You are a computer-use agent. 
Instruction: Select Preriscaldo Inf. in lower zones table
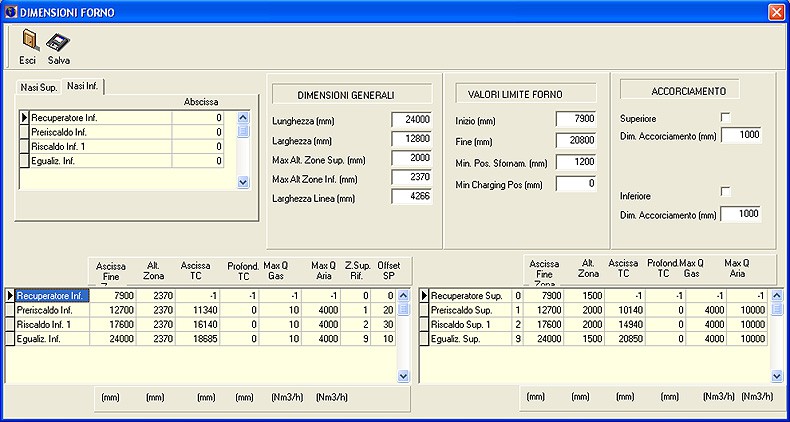tap(52, 310)
